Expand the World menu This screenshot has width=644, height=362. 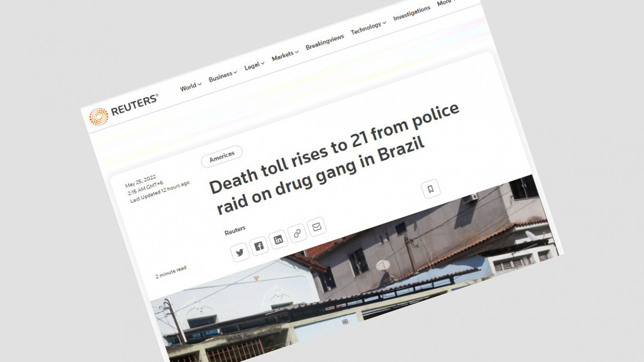pyautogui.click(x=190, y=86)
